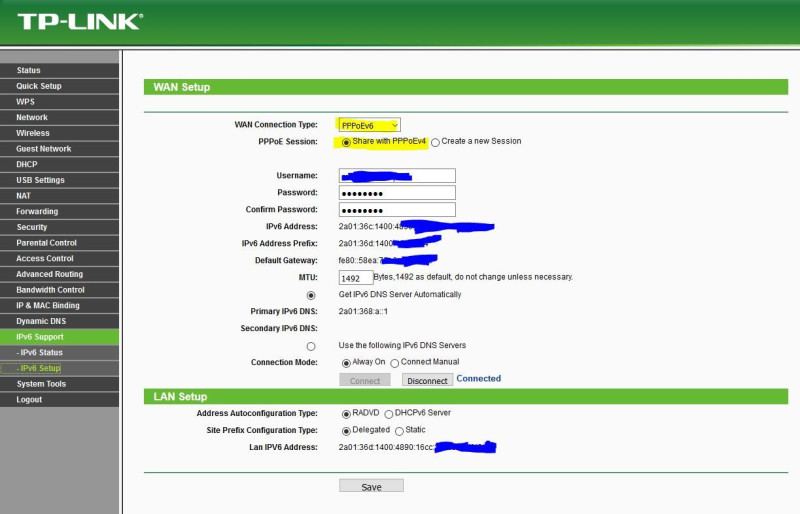Open Access Control settings
Viewport: 800px width, 514px height.
click(x=59, y=258)
